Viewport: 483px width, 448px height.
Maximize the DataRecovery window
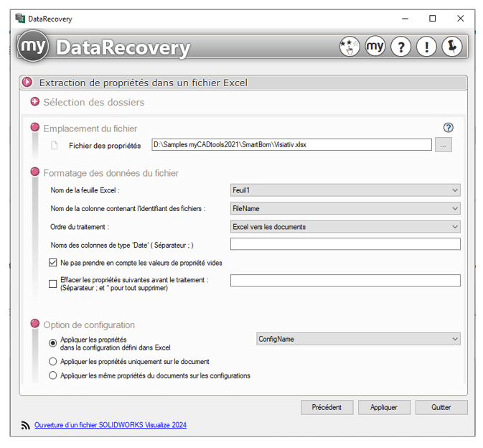pyautogui.click(x=433, y=19)
